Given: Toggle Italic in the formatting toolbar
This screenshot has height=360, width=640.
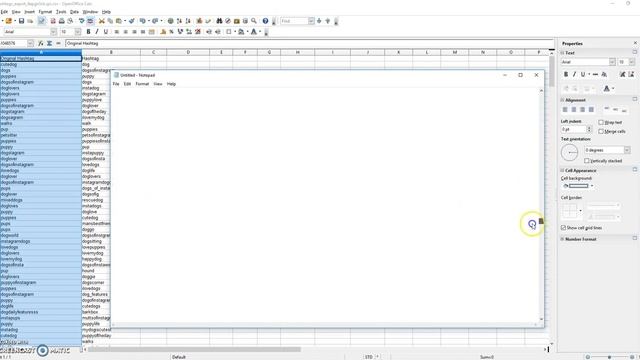Looking at the screenshot, I should pyautogui.click(x=97, y=32).
